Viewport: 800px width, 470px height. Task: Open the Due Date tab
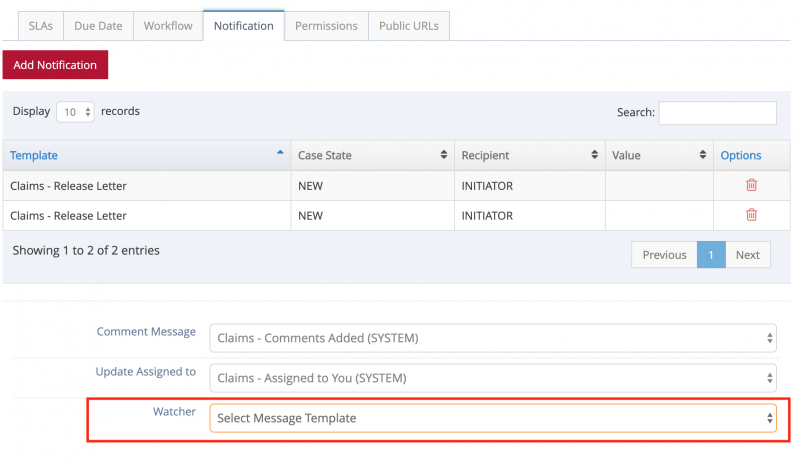point(98,26)
